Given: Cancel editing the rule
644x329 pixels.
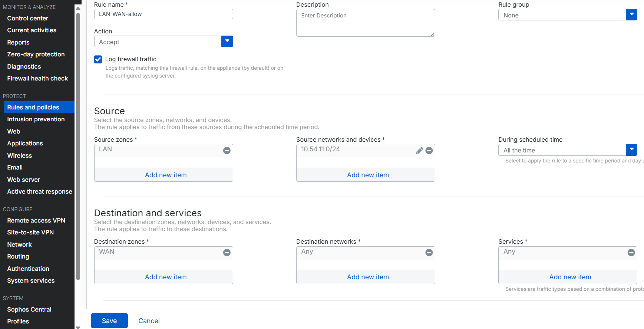Looking at the screenshot, I should point(149,321).
